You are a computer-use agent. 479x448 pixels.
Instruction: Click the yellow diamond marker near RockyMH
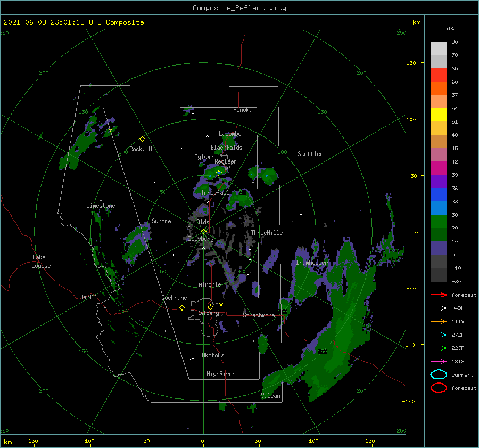(x=142, y=139)
